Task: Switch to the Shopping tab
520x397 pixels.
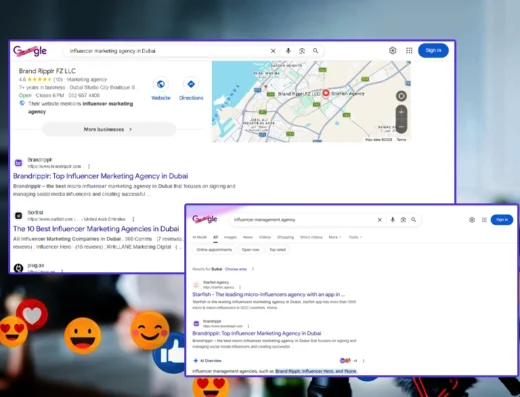Action: (285, 237)
